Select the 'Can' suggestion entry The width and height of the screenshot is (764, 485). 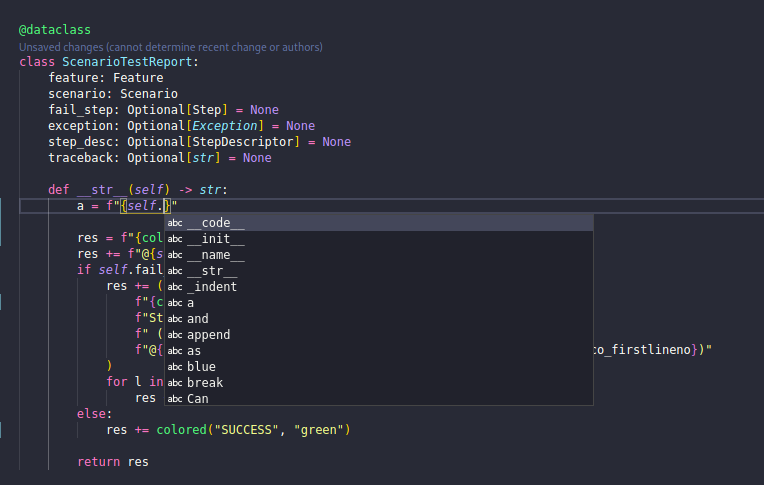pyautogui.click(x=379, y=398)
